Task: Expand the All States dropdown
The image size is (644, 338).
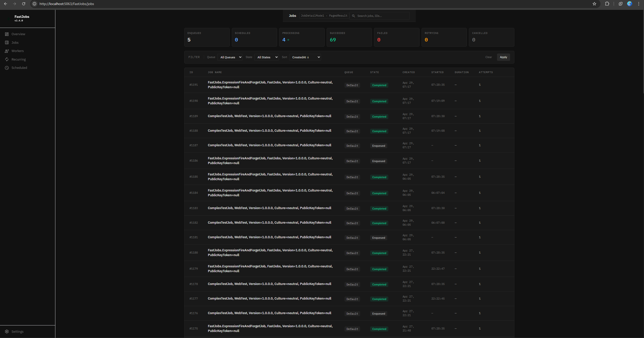Action: (x=266, y=57)
